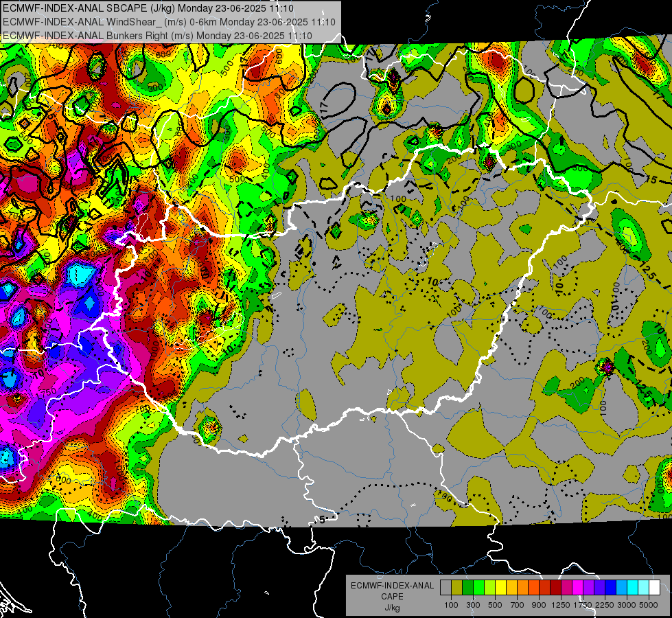Click the '500' legend scale label
The width and height of the screenshot is (672, 618).
tap(495, 606)
